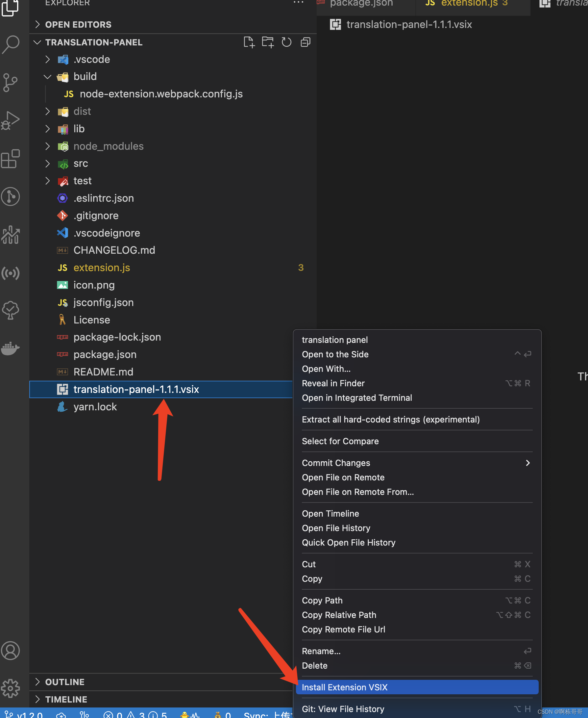Open the GitLens activity bar icon
Viewport: 588px width, 718px height.
click(x=11, y=196)
